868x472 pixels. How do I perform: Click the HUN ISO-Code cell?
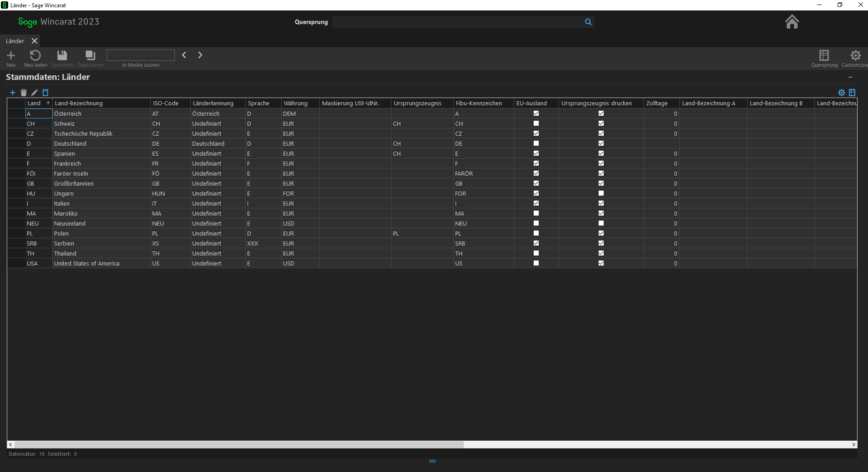click(170, 193)
